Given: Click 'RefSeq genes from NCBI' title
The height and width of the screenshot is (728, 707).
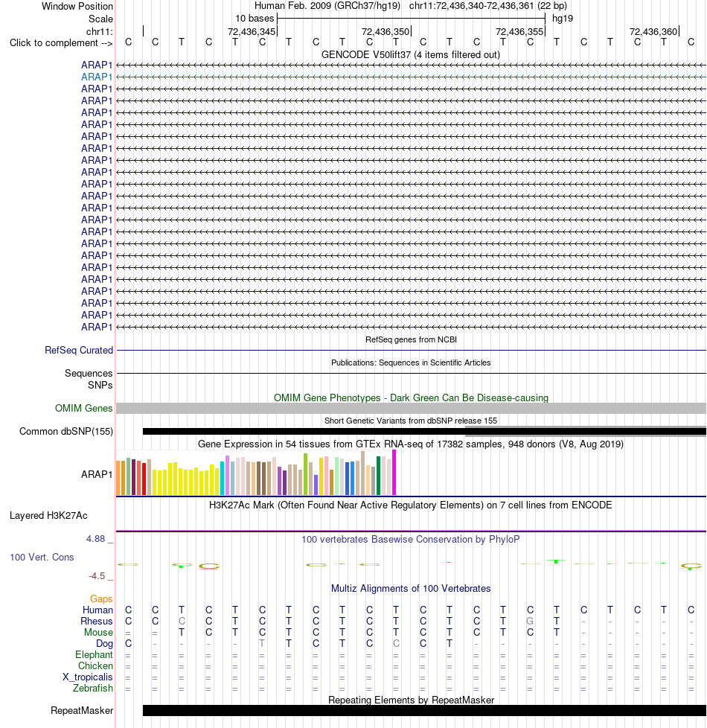Looking at the screenshot, I should pyautogui.click(x=411, y=339).
